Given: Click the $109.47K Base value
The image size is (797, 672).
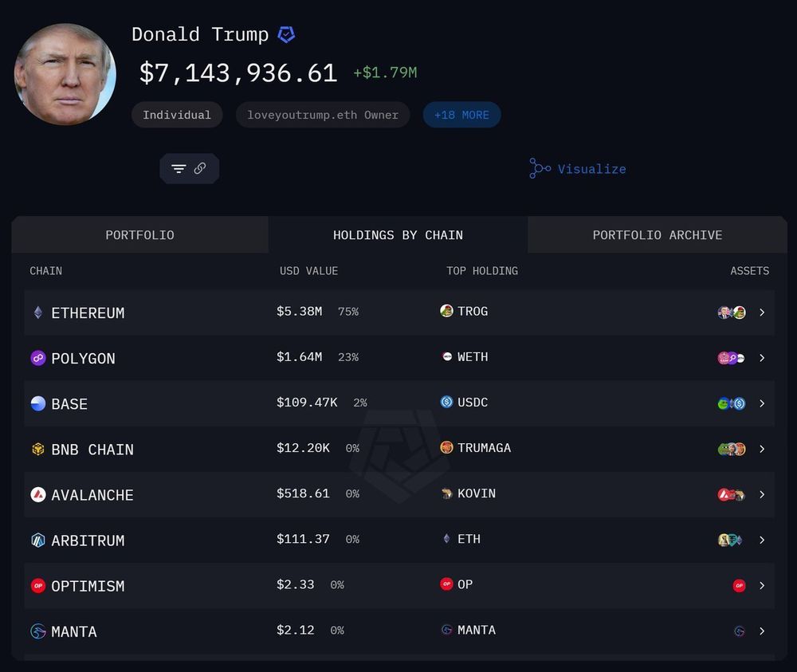Looking at the screenshot, I should point(307,403).
